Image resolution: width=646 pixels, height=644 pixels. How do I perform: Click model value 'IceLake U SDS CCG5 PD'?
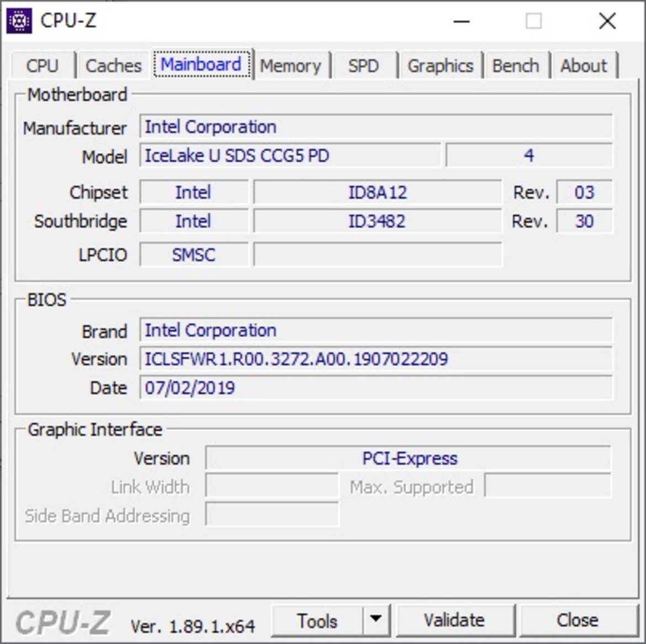pyautogui.click(x=290, y=155)
